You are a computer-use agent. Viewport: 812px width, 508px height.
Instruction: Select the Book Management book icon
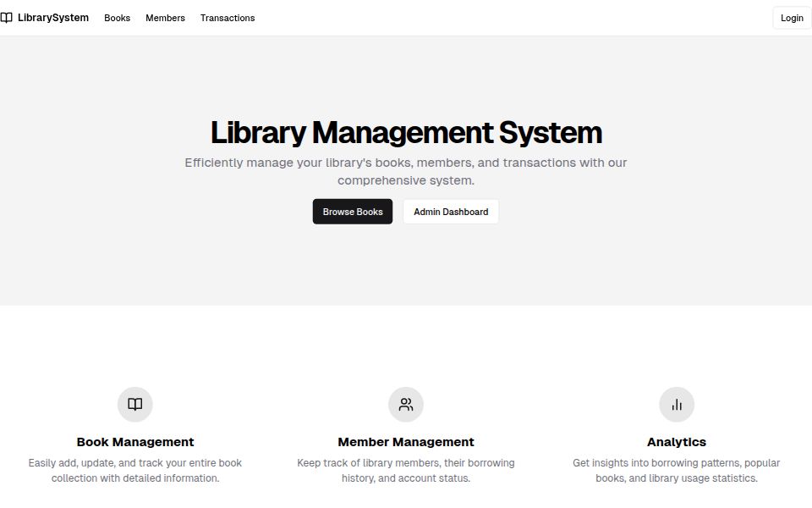click(135, 405)
